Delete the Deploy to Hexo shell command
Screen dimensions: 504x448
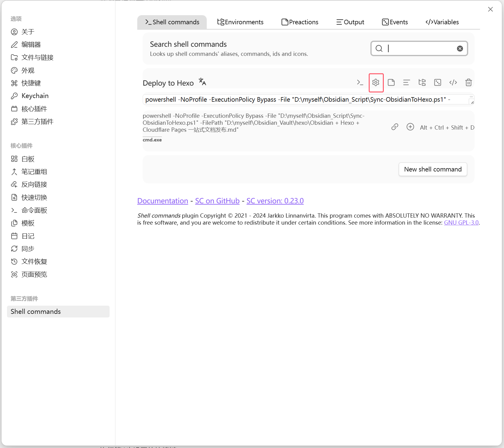point(468,83)
